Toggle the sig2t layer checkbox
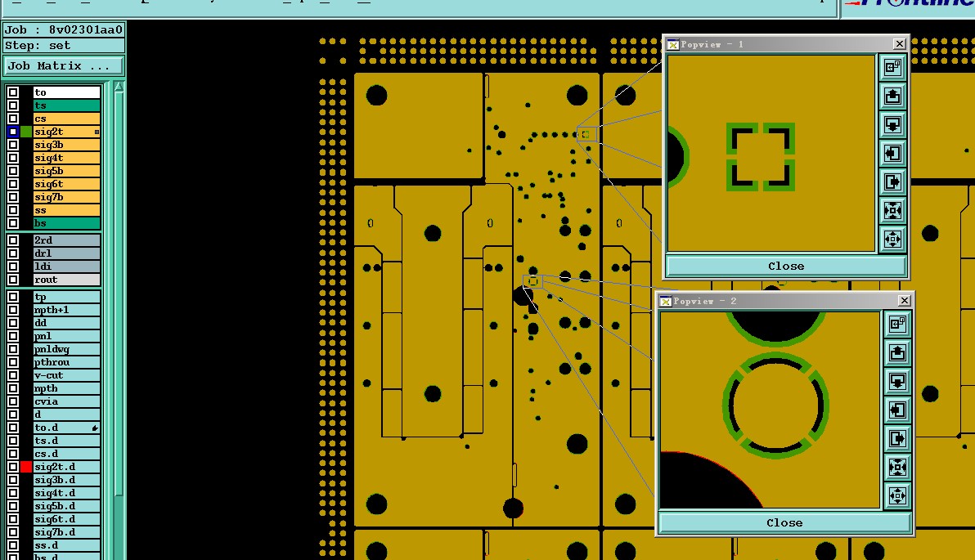The height and width of the screenshot is (560, 975). pyautogui.click(x=13, y=131)
